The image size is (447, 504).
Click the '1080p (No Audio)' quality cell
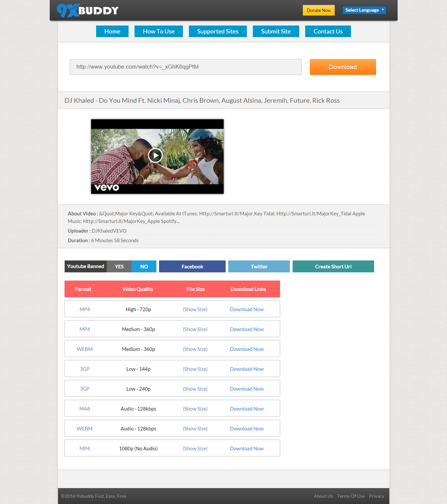(139, 448)
